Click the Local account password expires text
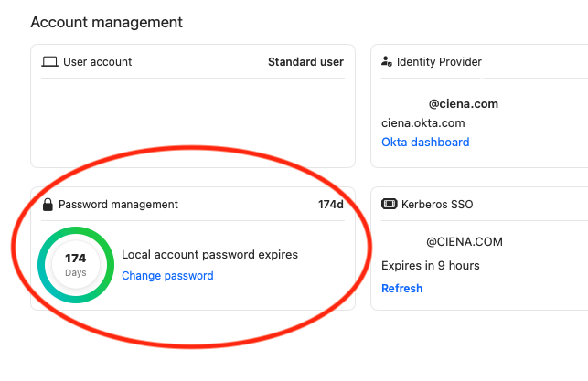 (209, 255)
